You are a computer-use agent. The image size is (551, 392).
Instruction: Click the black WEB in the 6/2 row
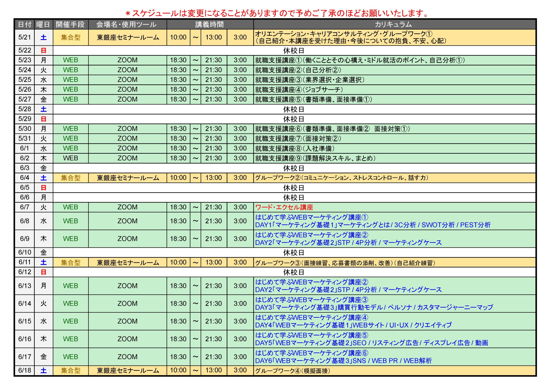[70, 158]
